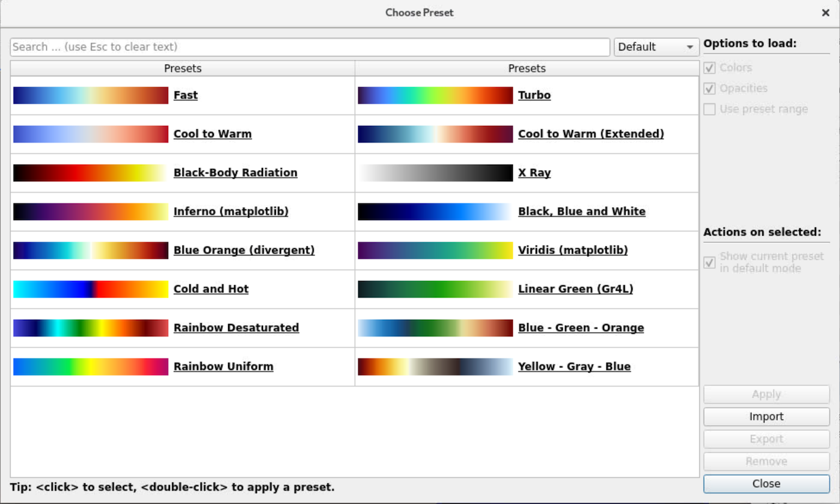Click the left Presets column header
Screen dimensions: 840x504
tap(183, 68)
